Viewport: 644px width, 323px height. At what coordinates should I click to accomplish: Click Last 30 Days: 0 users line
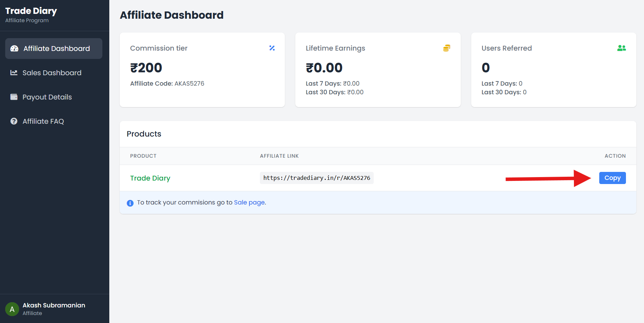click(x=504, y=92)
